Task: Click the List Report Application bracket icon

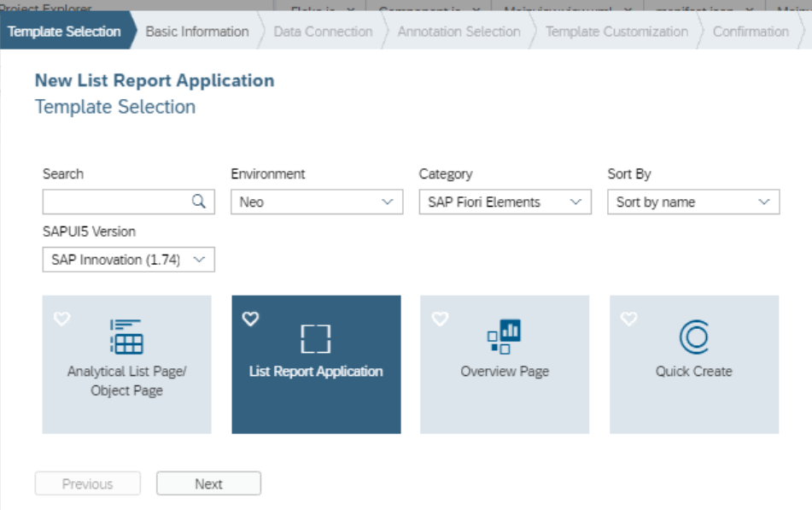Action: 316,339
